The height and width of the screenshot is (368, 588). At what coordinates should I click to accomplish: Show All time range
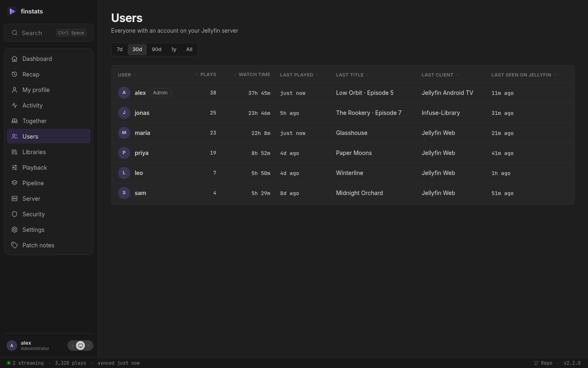(x=189, y=49)
